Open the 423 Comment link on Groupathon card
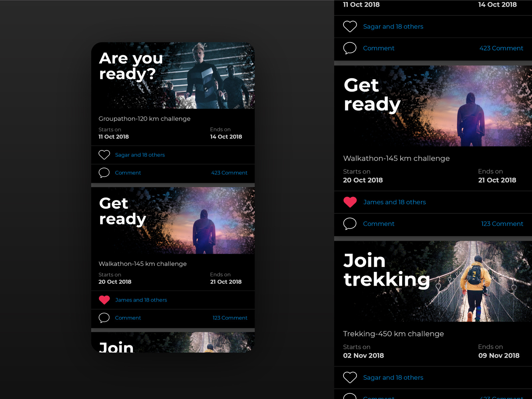532x399 pixels. [x=229, y=173]
